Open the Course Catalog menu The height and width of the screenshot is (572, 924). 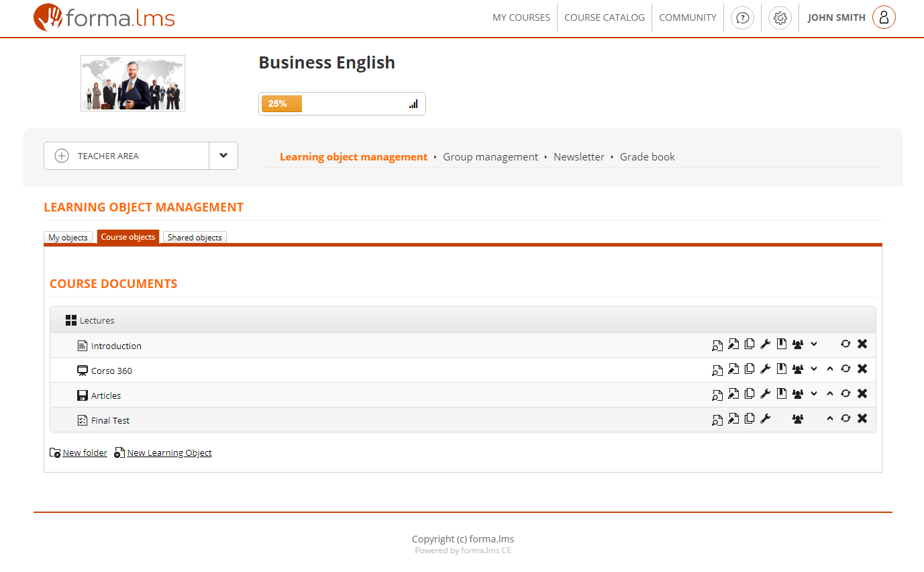[x=604, y=17]
